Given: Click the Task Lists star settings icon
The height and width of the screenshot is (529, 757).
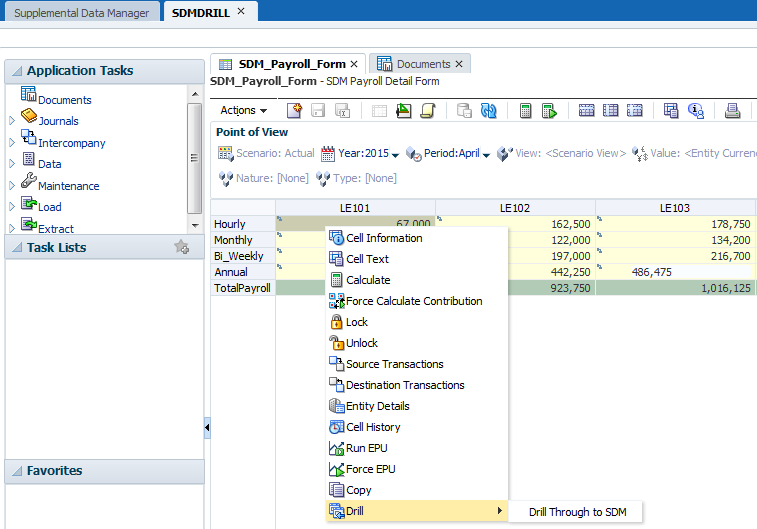Looking at the screenshot, I should (x=182, y=247).
